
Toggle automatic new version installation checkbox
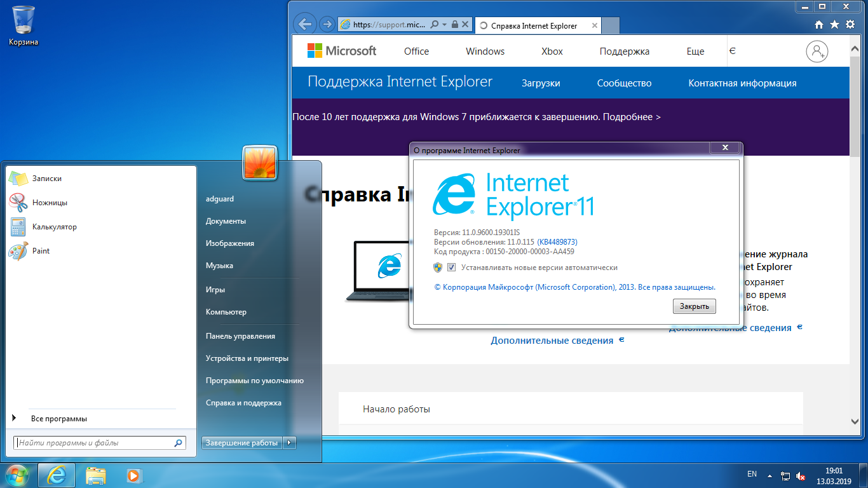[x=451, y=268]
